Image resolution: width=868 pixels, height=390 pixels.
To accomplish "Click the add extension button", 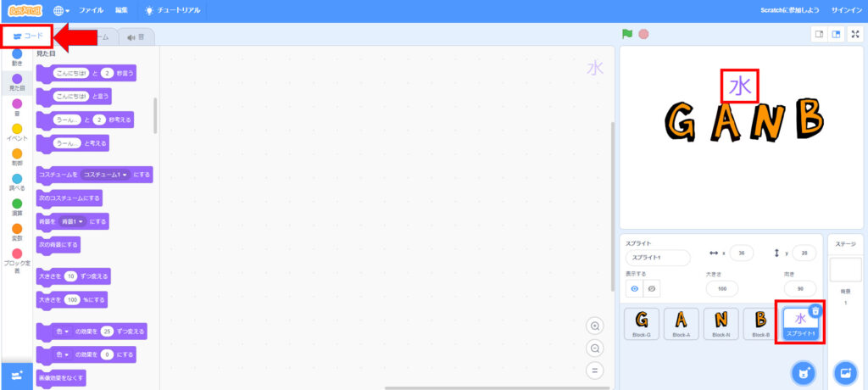I will pos(17,376).
